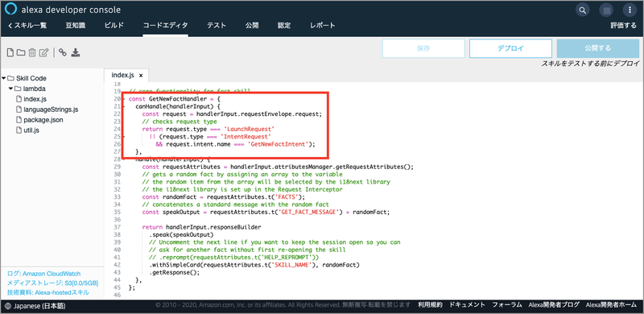Click line number 29 in gutter
Screen dimensions: 644x314
(117, 167)
